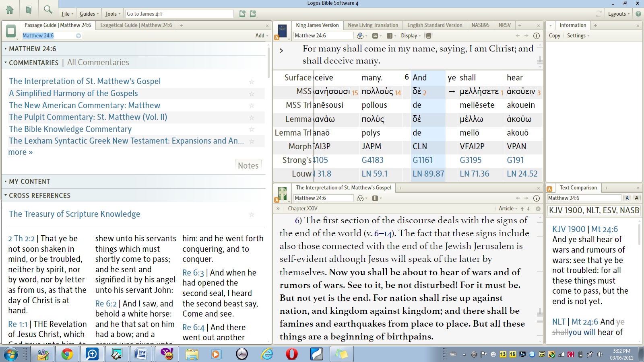Go to previous article with the up arrow
The height and width of the screenshot is (362, 644).
click(x=522, y=209)
